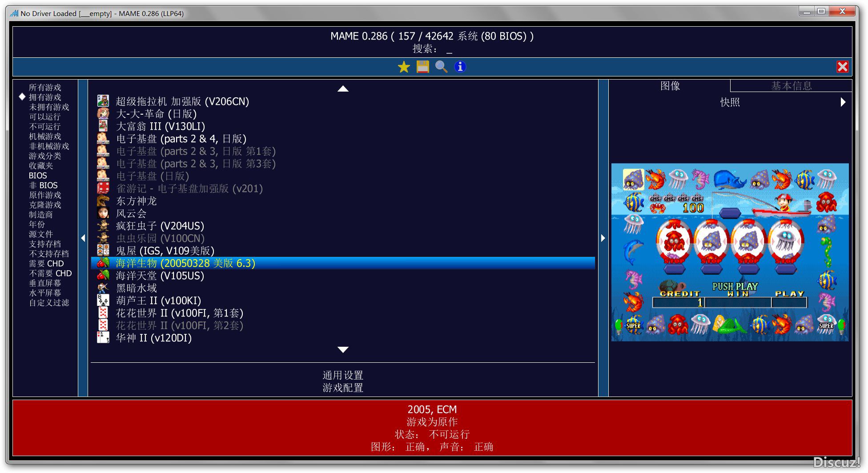Click the red dice icon beside 雀游记

103,188
